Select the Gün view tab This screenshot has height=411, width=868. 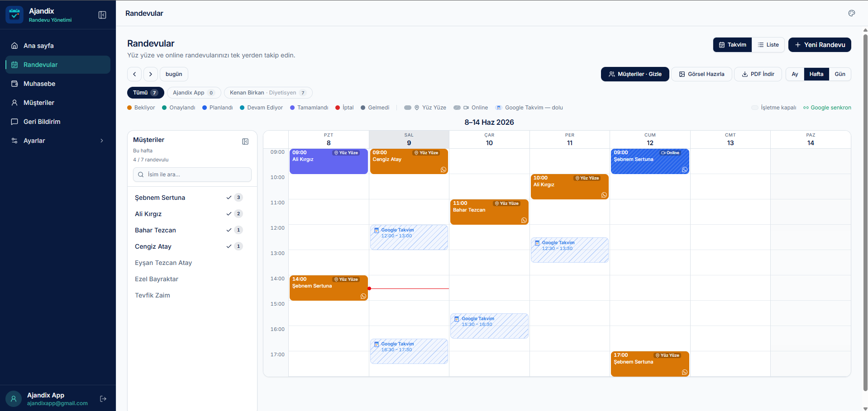840,74
